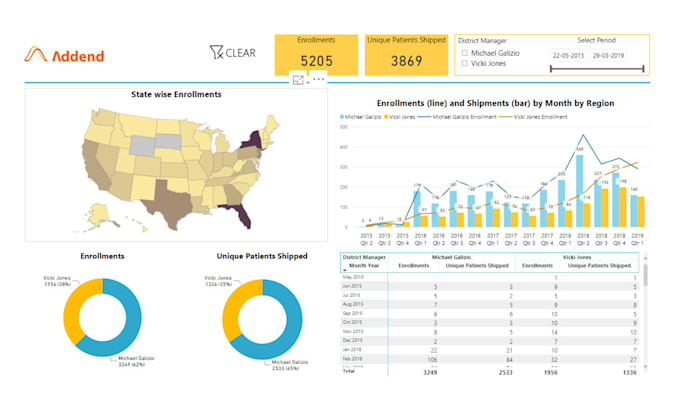The width and height of the screenshot is (680, 409).
Task: Click the Michael Galizio blue legend marker
Action: coord(342,117)
